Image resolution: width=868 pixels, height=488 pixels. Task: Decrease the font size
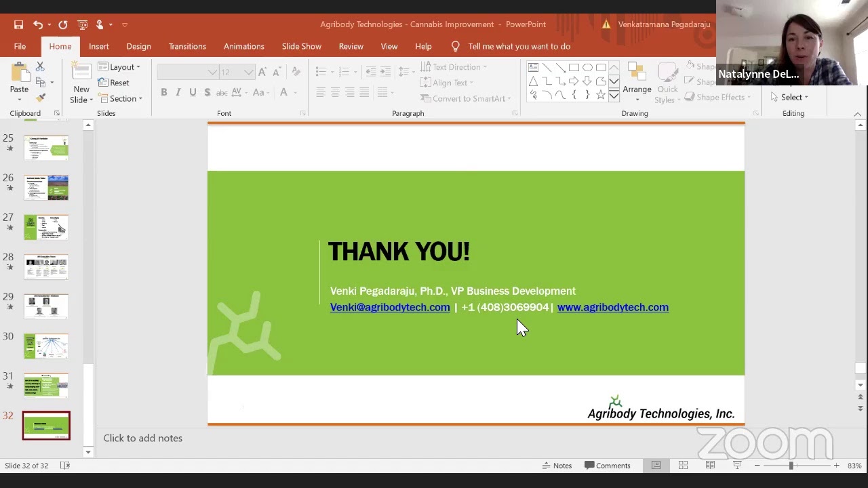tap(277, 72)
